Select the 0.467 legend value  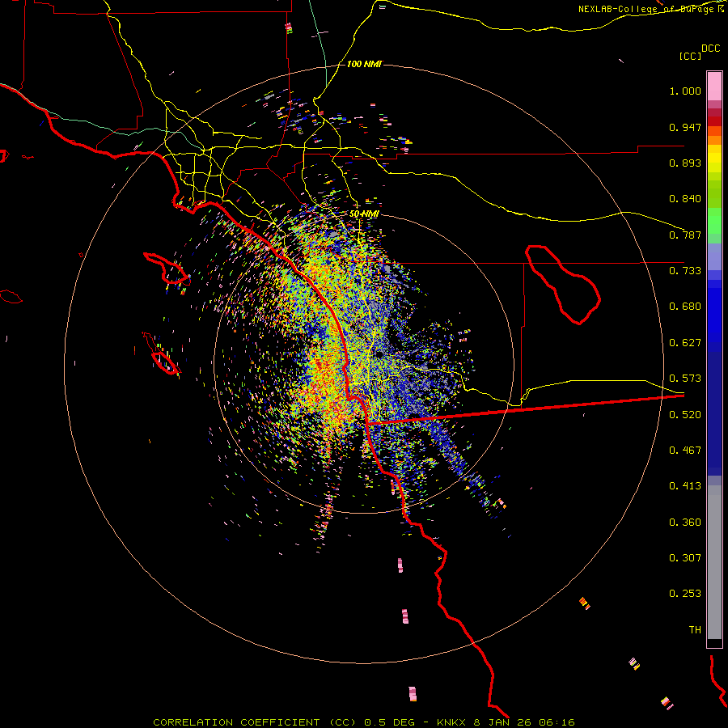(x=685, y=451)
